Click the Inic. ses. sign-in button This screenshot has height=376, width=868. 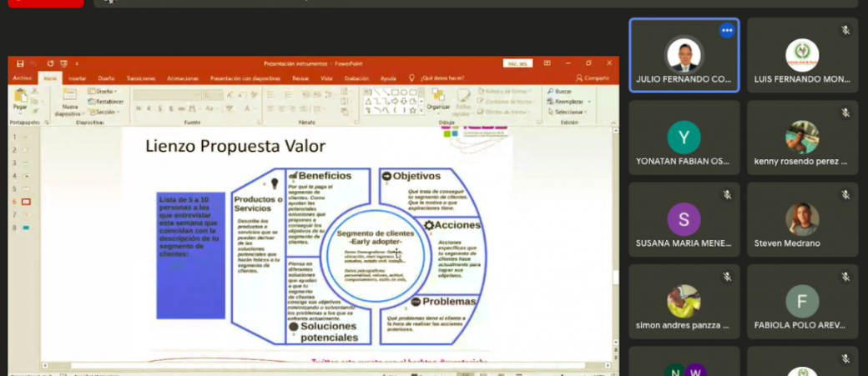click(517, 63)
